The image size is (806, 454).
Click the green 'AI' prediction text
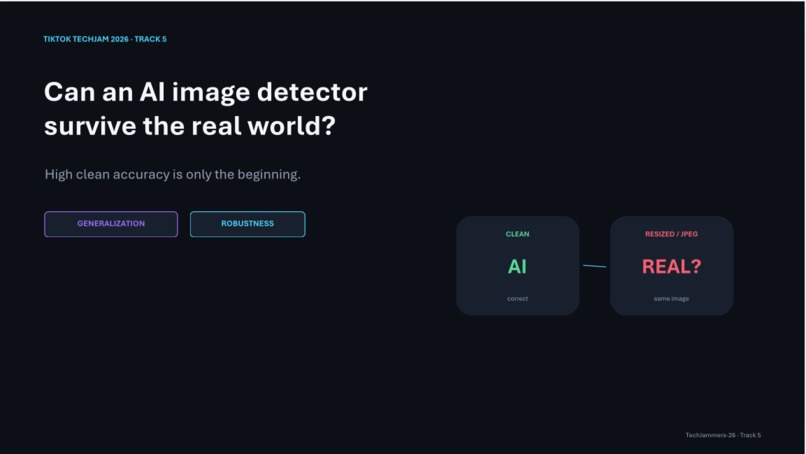click(517, 266)
